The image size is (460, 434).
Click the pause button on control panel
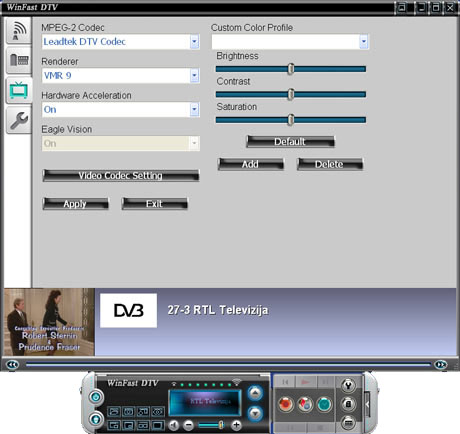tap(325, 382)
